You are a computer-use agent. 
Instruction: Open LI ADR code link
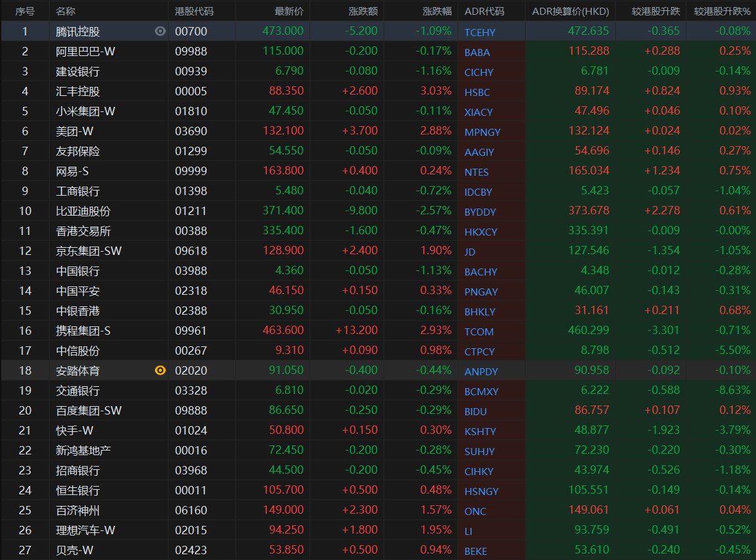point(468,531)
